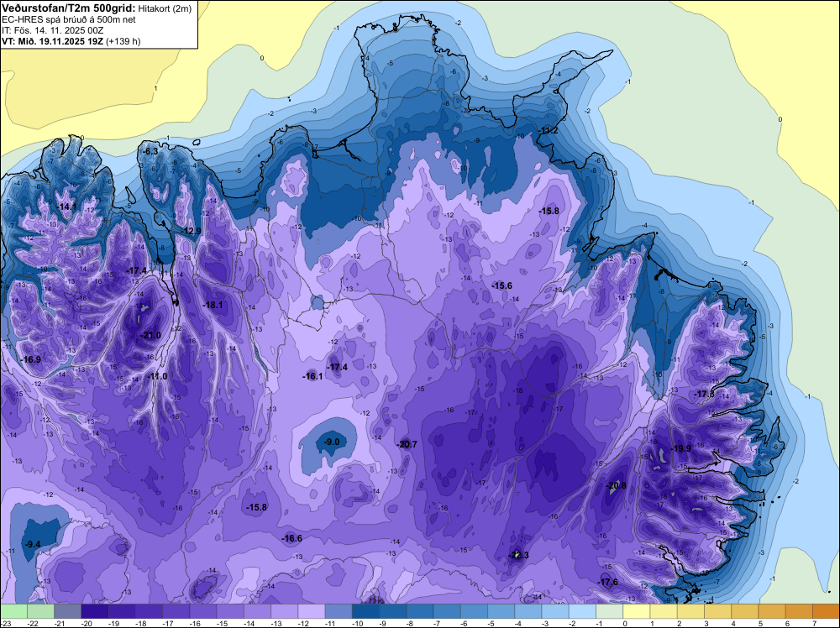Screen dimensions: 840x628
Task: Click the bold temperature value -11.2
Action: pyautogui.click(x=548, y=131)
